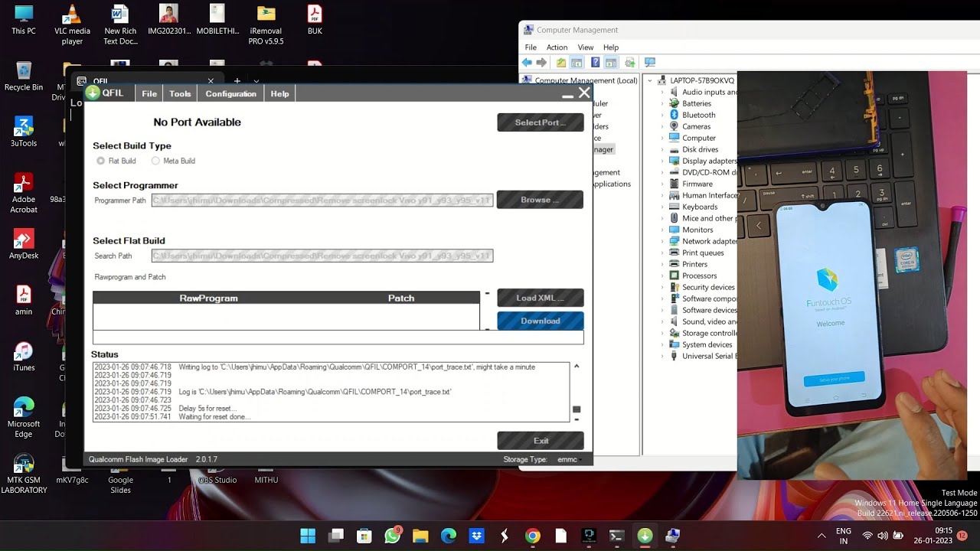This screenshot has width=980, height=551.
Task: Open Microsoft Edge from the taskbar
Action: coord(449,536)
